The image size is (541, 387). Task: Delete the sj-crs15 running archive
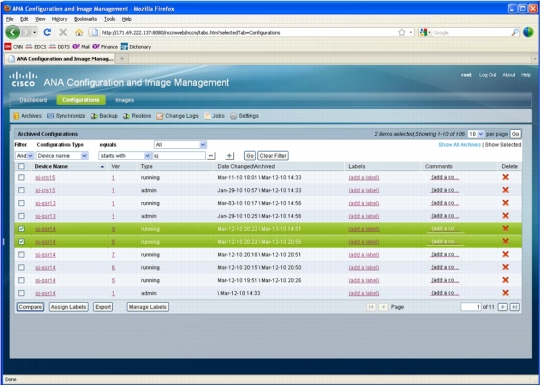coord(505,177)
